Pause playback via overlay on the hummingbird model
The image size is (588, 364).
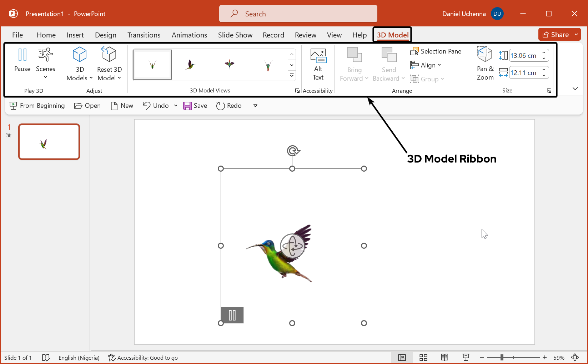click(232, 315)
